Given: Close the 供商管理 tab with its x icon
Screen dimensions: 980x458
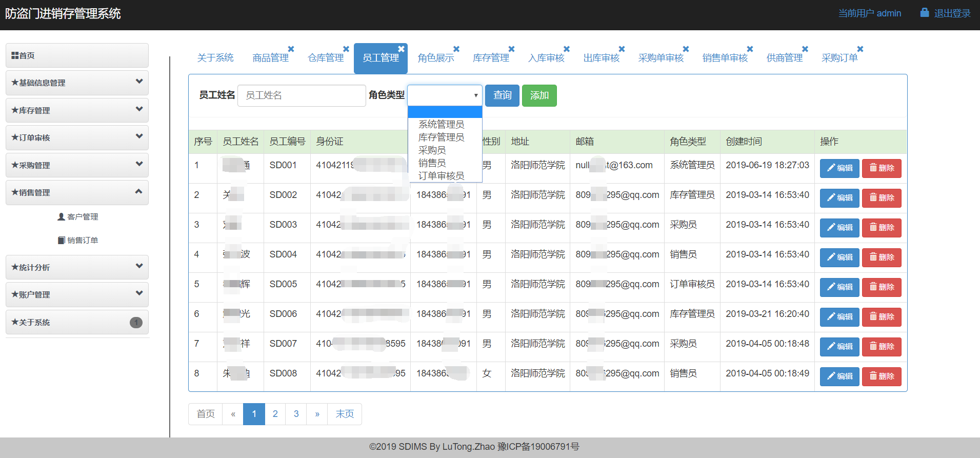Looking at the screenshot, I should pyautogui.click(x=805, y=49).
